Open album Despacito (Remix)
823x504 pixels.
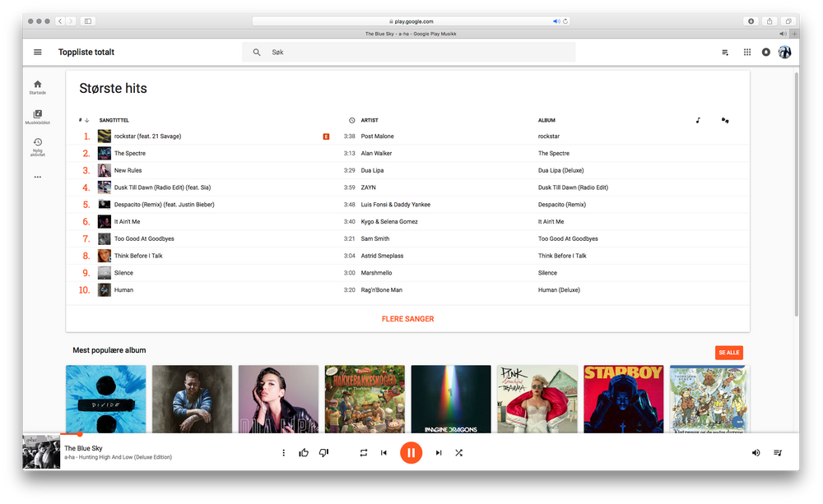tap(562, 205)
